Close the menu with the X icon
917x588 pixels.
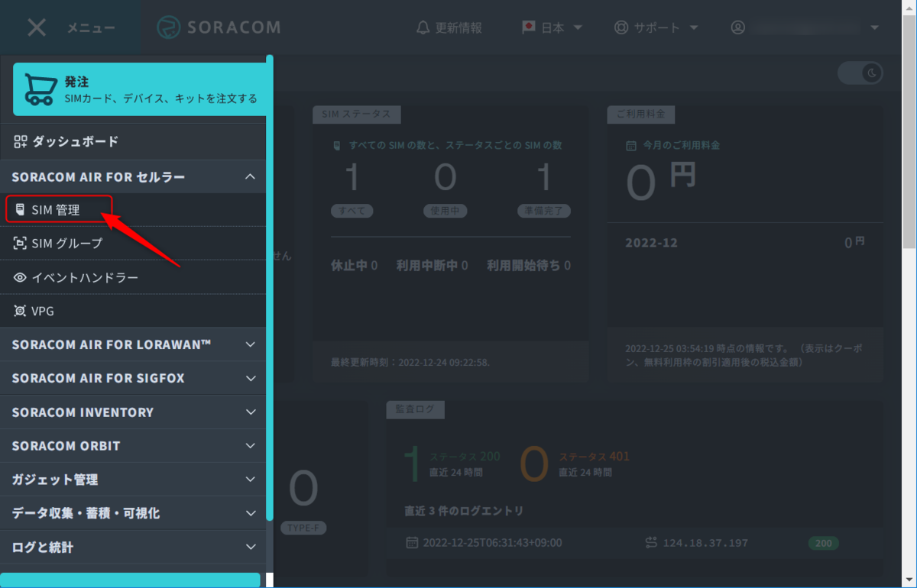coord(37,27)
